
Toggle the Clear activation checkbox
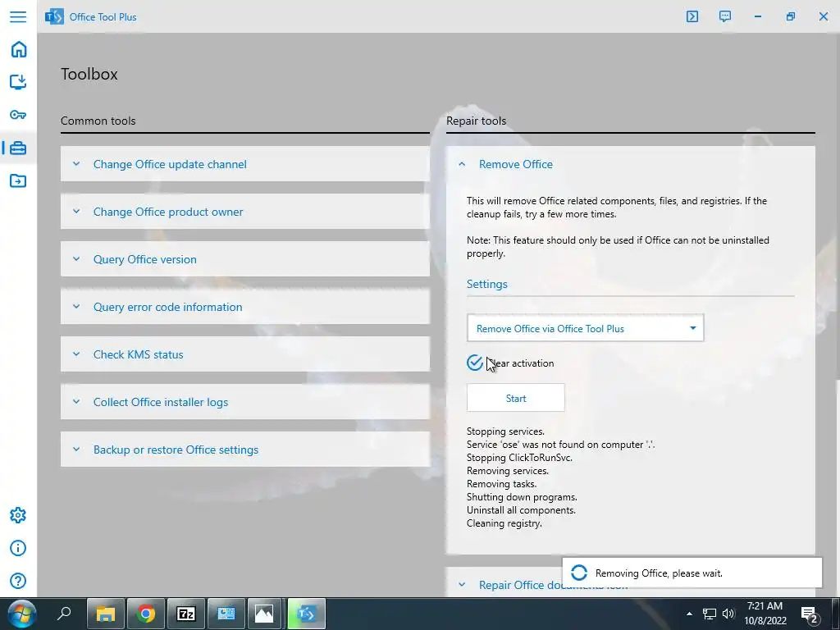point(475,363)
